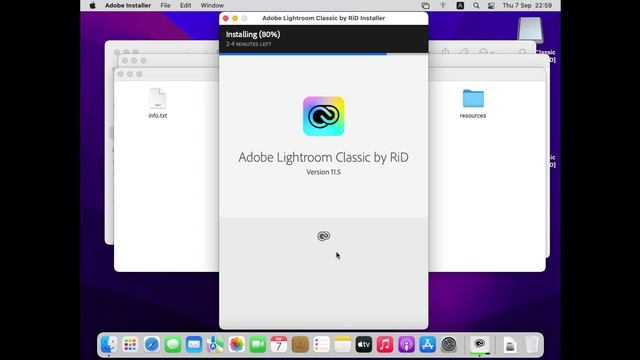This screenshot has height=360, width=640.
Task: Open Trash from the Dock
Action: (x=531, y=345)
